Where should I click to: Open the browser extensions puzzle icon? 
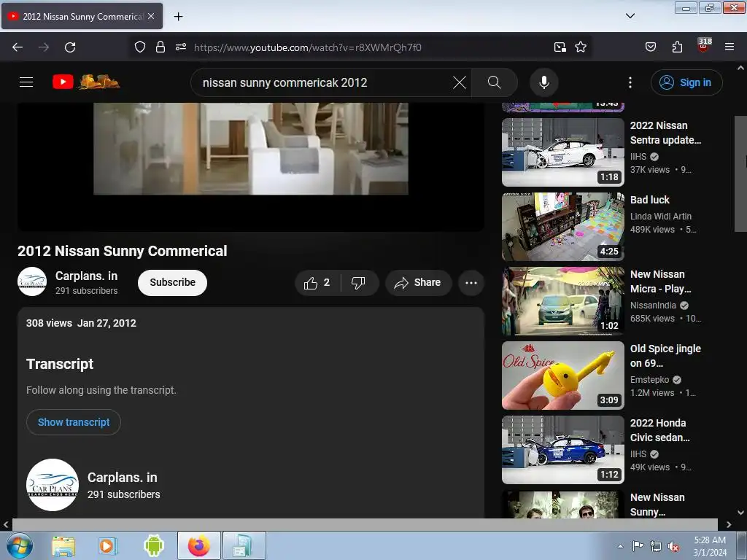coord(677,47)
